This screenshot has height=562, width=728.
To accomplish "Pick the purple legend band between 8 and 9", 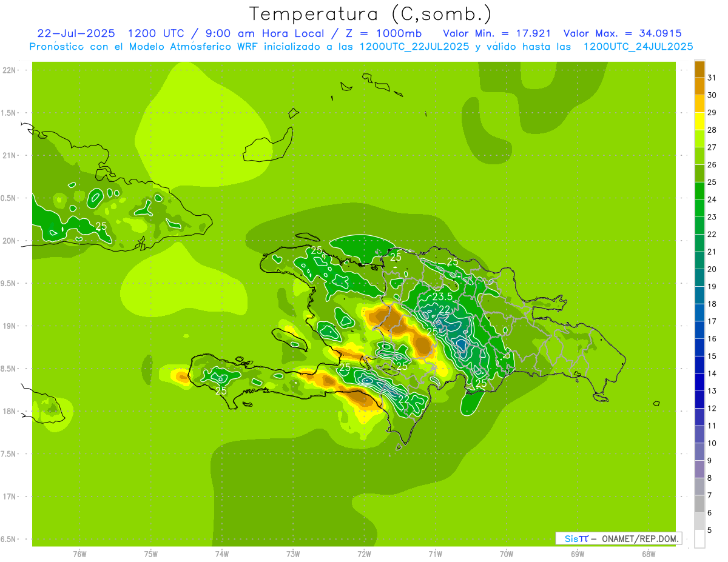I will [x=699, y=469].
